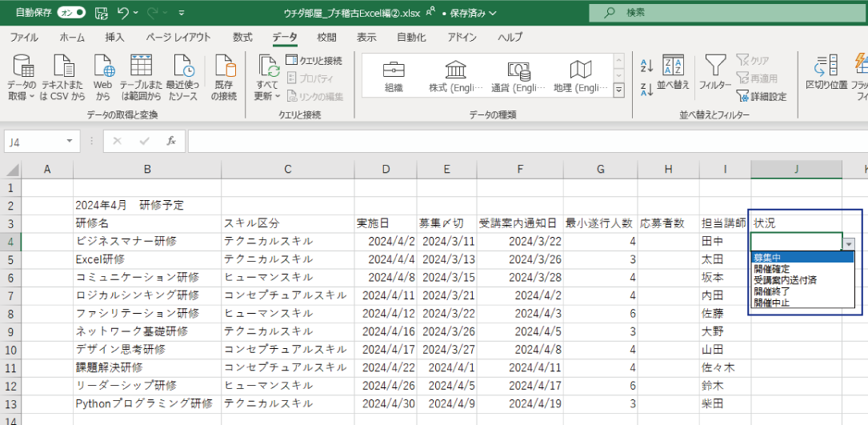The image size is (868, 425).
Task: Click the クエリと接続 button
Action: pos(314,61)
